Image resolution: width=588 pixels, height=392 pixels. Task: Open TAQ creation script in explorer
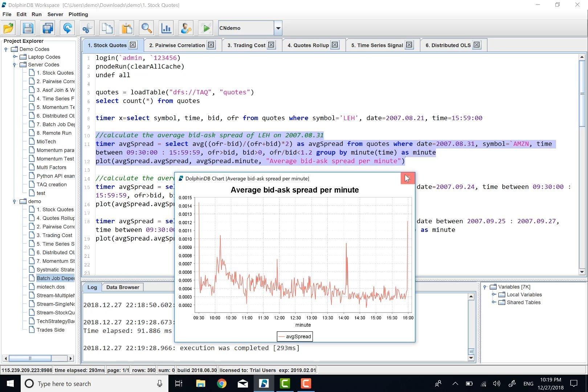pyautogui.click(x=52, y=184)
